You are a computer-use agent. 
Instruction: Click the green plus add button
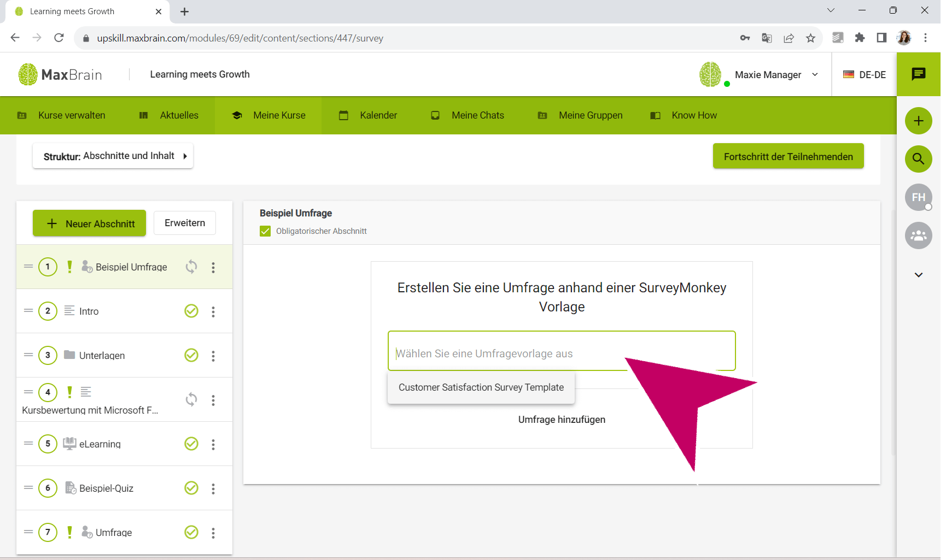tap(919, 121)
